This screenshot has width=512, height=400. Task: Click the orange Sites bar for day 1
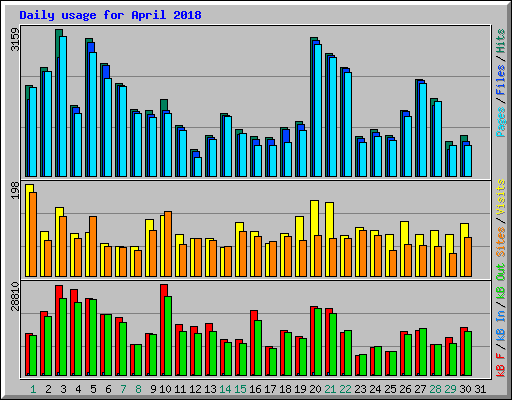pyautogui.click(x=33, y=234)
